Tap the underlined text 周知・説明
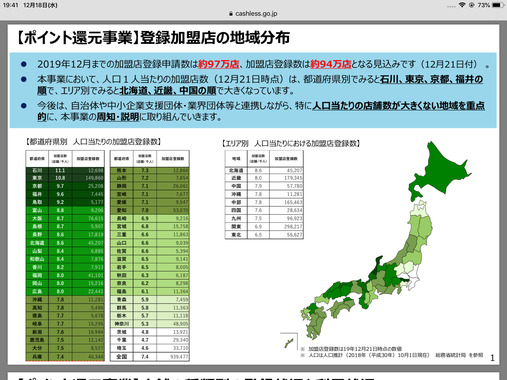This screenshot has width=507, height=380. 118,117
